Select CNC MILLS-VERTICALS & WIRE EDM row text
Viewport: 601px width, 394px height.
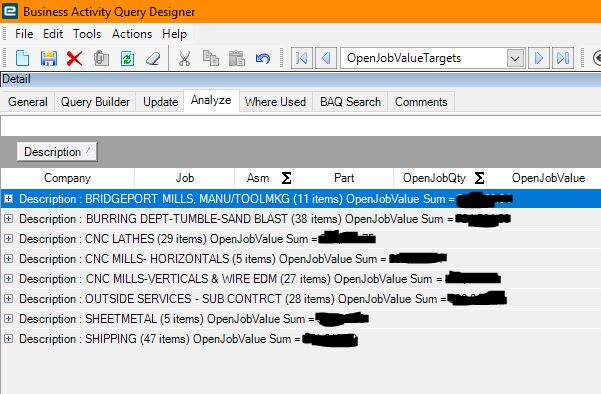(x=230, y=279)
